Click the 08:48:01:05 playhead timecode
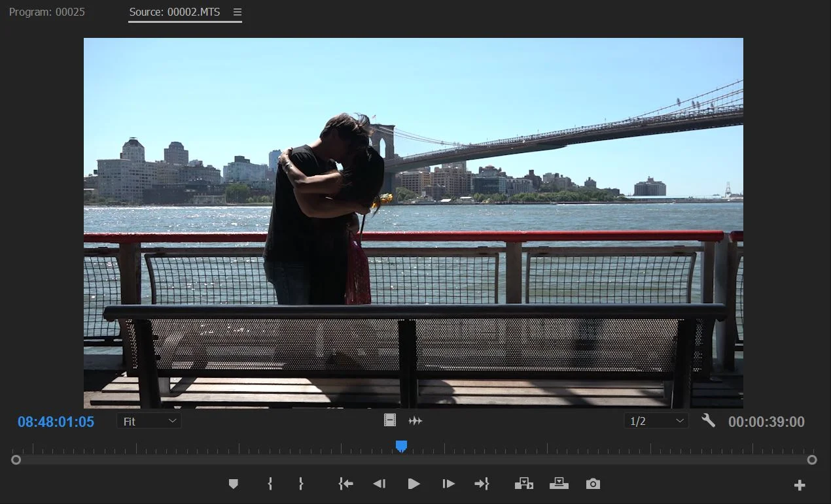Viewport: 831px width, 504px height. point(56,422)
